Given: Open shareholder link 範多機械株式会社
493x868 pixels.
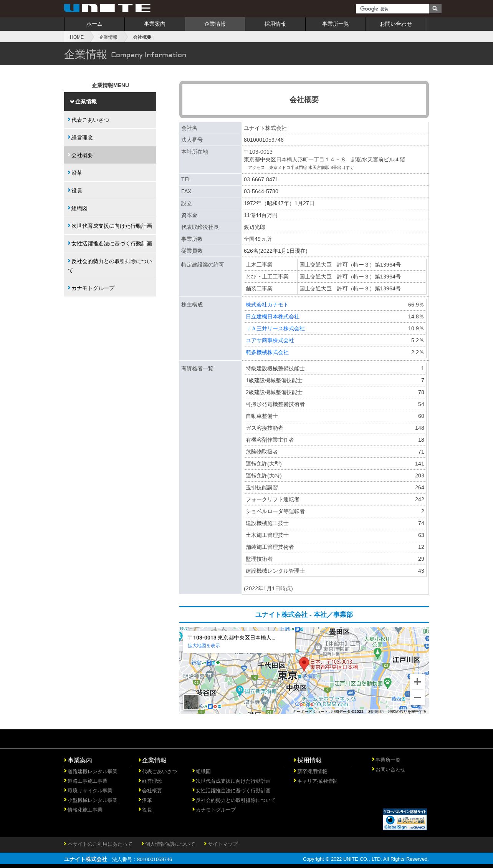Looking at the screenshot, I should pyautogui.click(x=267, y=352).
